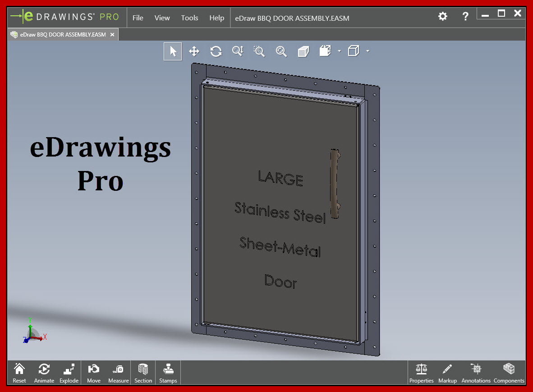
Task: Open the Markup panel
Action: (447, 373)
